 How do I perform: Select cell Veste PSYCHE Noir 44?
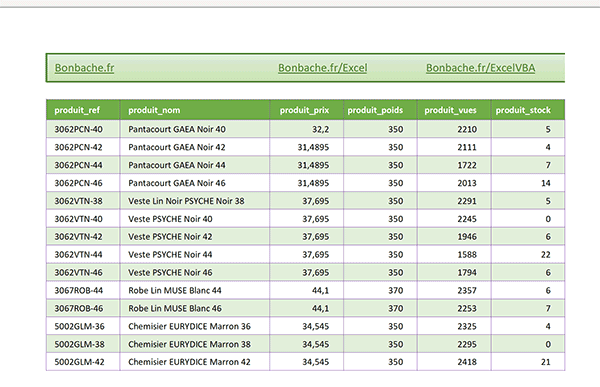click(195, 255)
